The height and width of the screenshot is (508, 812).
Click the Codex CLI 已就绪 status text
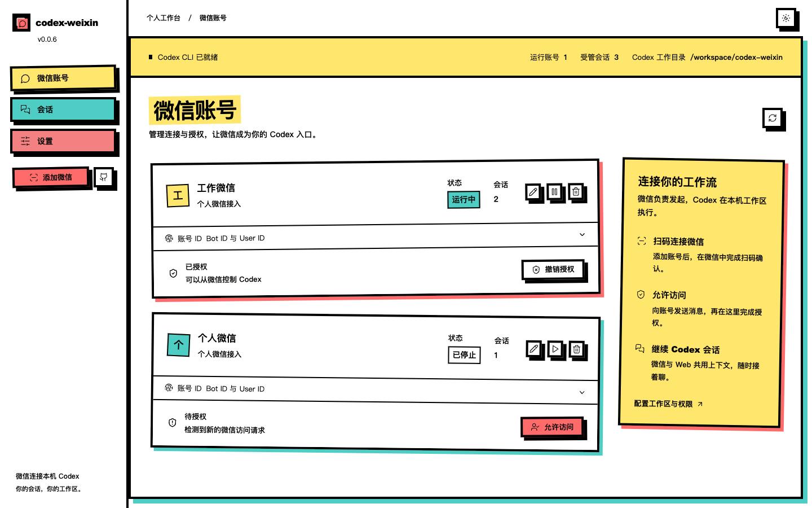tap(188, 57)
